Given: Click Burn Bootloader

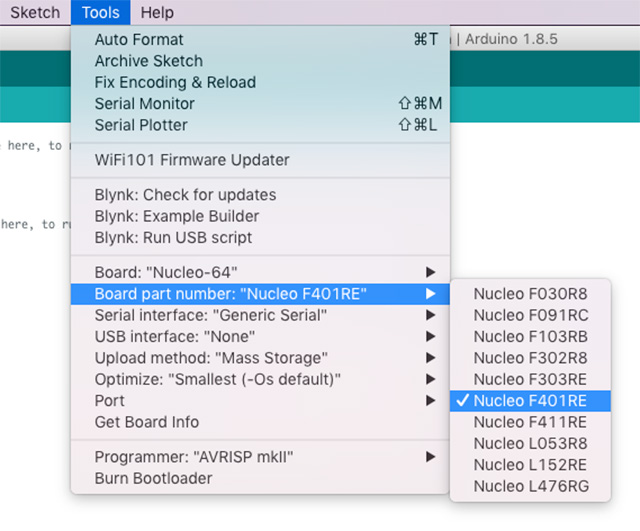Looking at the screenshot, I should click(x=153, y=478).
